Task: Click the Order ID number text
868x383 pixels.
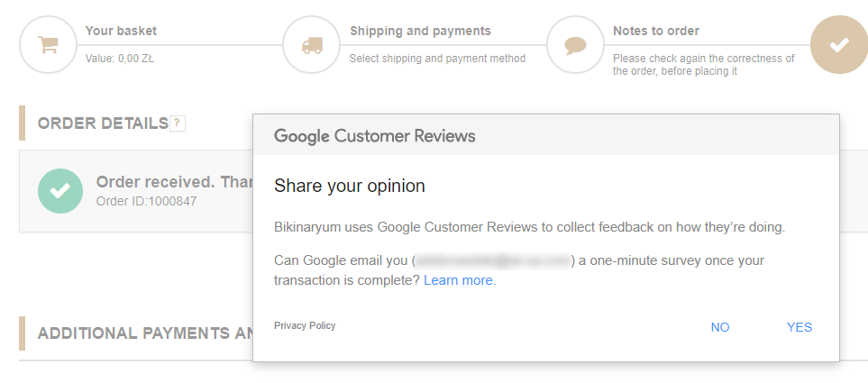Action: 146,201
